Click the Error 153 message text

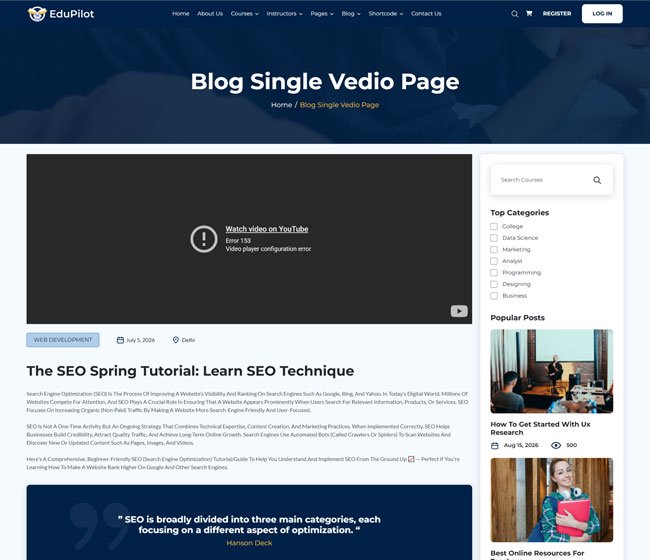coord(238,240)
